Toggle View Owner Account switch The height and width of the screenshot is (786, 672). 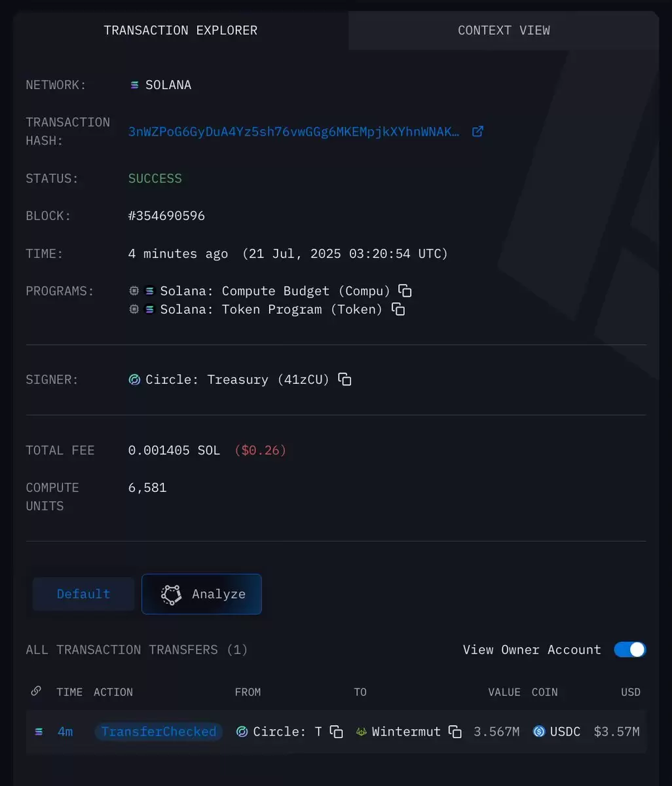(x=630, y=649)
